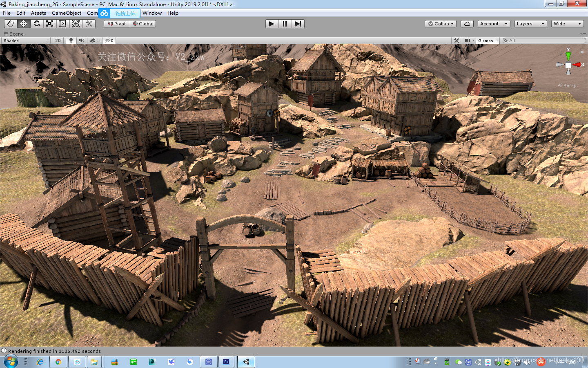Expand the scene effects options arrow
Image resolution: width=588 pixels, height=368 pixels.
(x=100, y=40)
